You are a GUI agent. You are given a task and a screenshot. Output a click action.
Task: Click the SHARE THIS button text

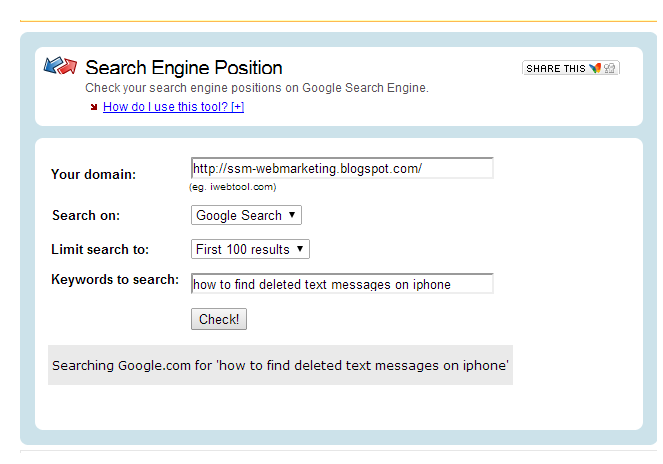point(556,69)
